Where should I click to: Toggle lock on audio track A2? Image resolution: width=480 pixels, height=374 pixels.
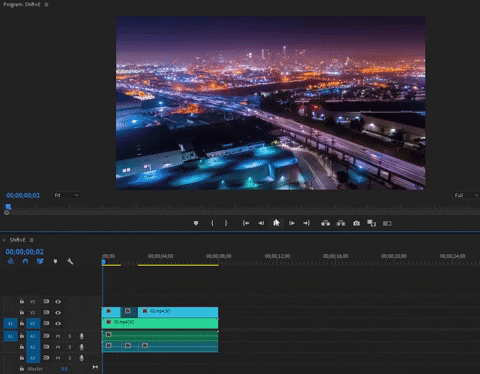tap(22, 347)
